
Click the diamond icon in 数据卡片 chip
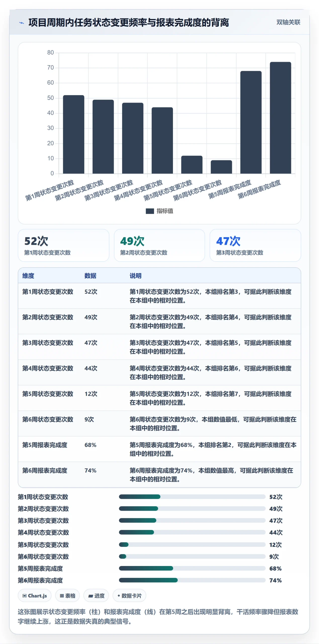[x=119, y=595]
